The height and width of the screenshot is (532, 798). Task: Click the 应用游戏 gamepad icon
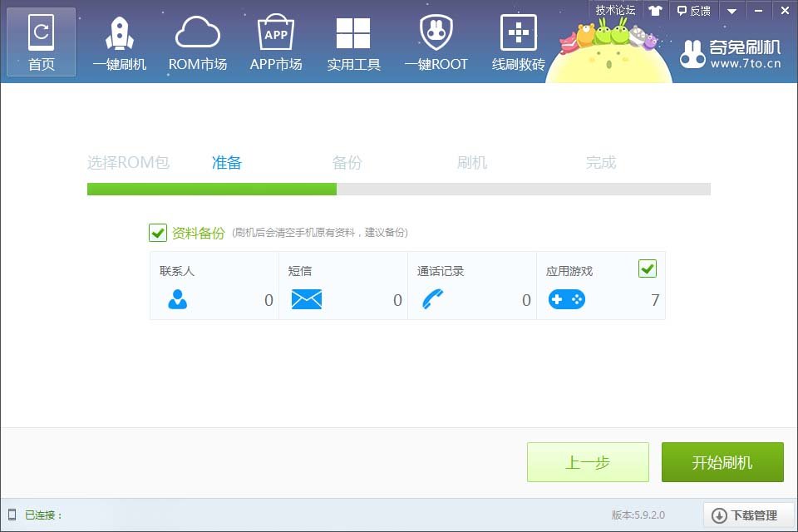tap(566, 299)
